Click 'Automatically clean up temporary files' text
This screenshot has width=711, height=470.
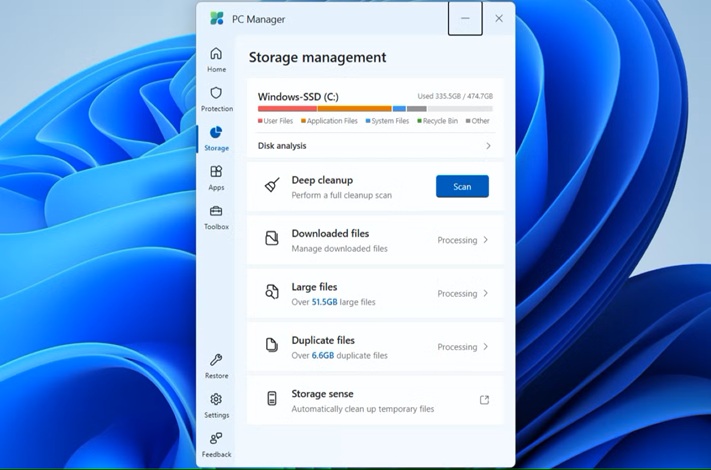tap(362, 409)
